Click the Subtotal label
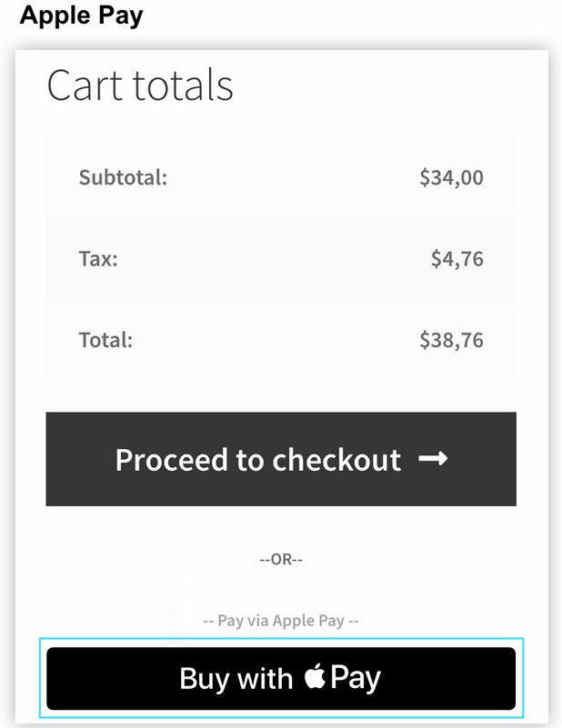The height and width of the screenshot is (728, 562). (x=123, y=177)
